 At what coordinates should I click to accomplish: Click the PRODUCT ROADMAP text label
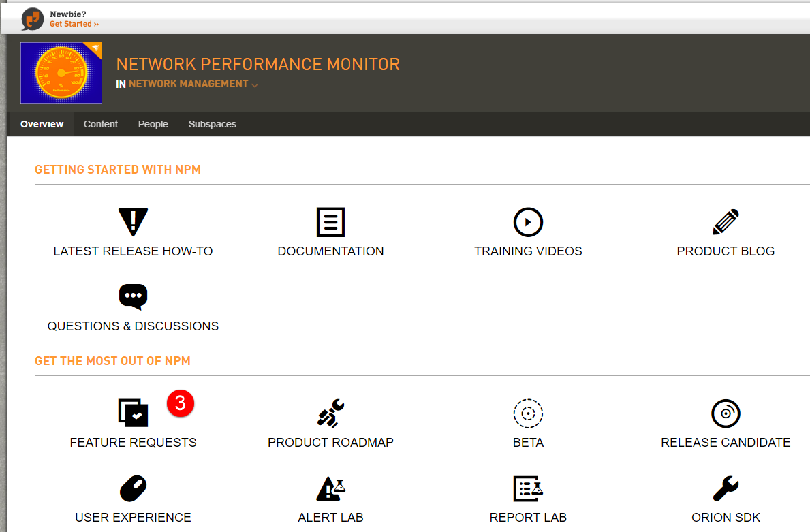330,443
